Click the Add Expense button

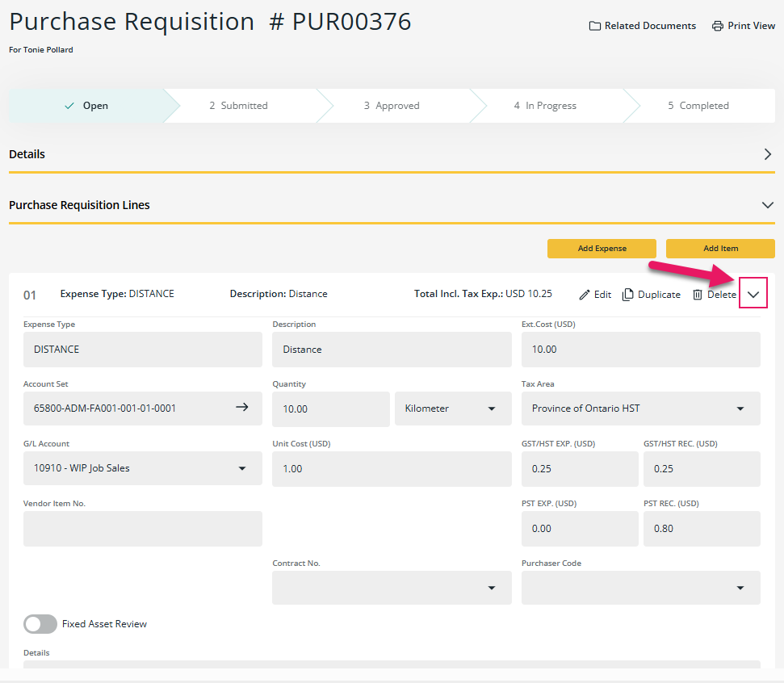(602, 249)
